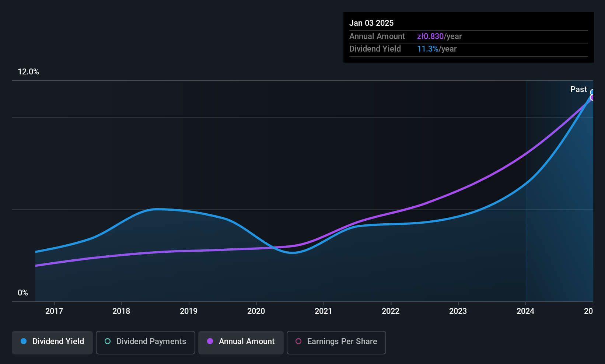Viewport: 605px width, 364px height.
Task: Click the 2018 x-axis label
Action: pyautogui.click(x=121, y=311)
